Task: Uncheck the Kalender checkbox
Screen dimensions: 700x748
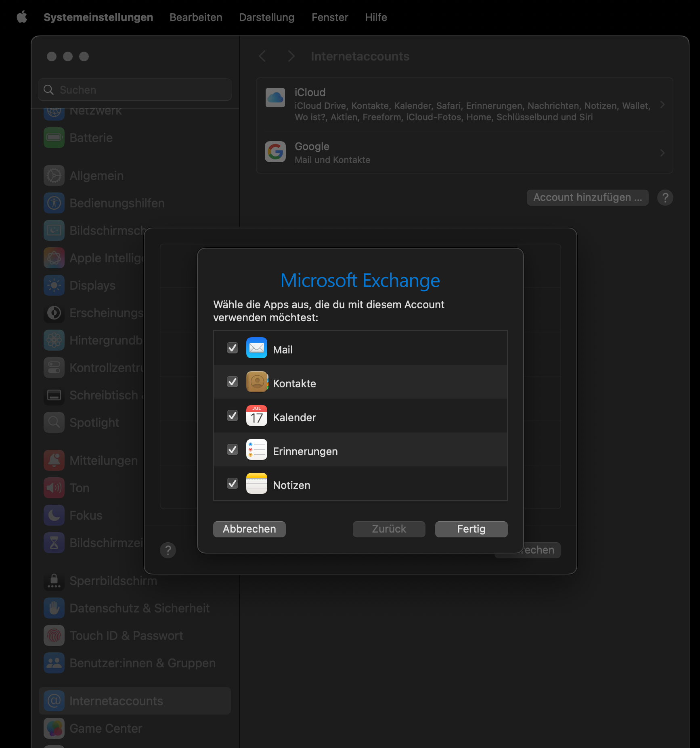Action: click(x=233, y=416)
